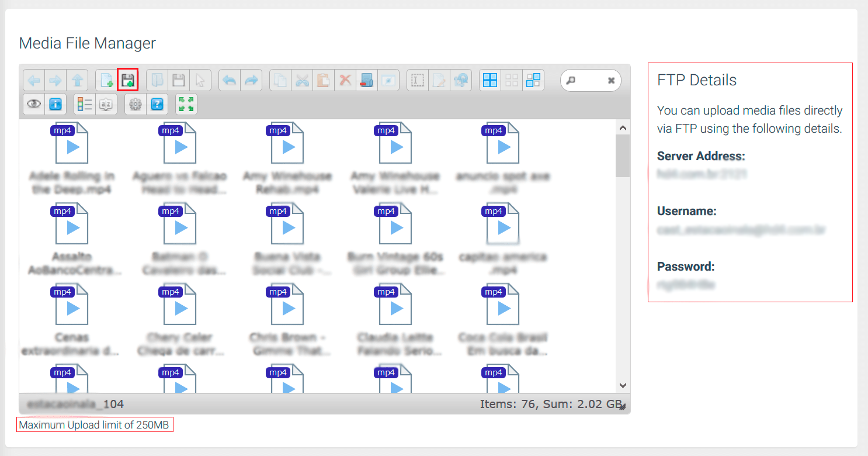
Task: Select Buena Vista Social Club video file
Action: point(287,240)
